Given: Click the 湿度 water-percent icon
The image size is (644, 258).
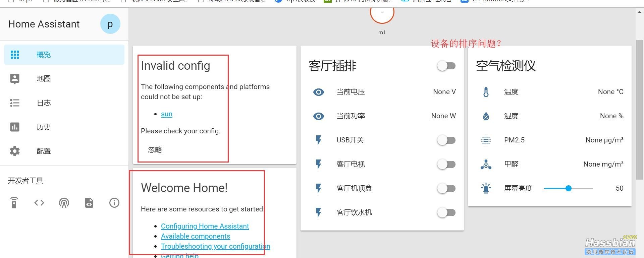Looking at the screenshot, I should pyautogui.click(x=486, y=116).
